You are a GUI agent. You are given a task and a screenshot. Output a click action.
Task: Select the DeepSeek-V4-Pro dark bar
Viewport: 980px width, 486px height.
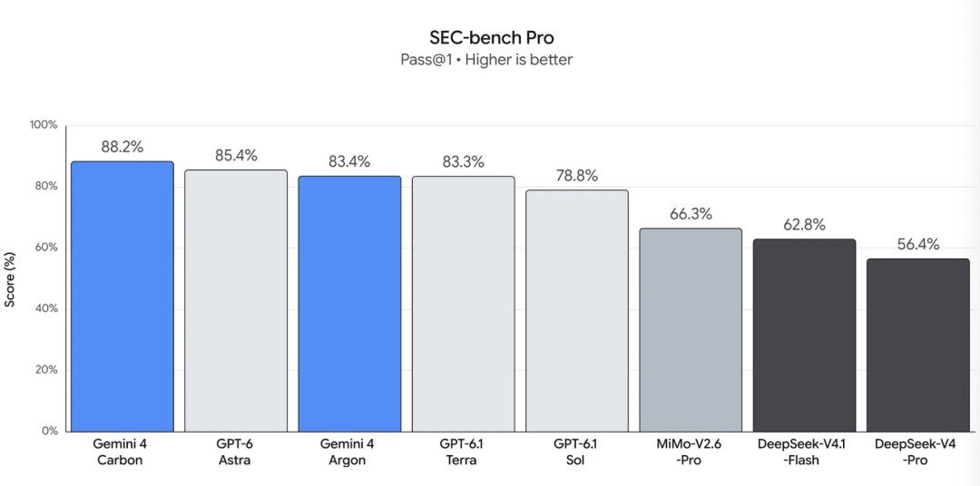pos(918,345)
